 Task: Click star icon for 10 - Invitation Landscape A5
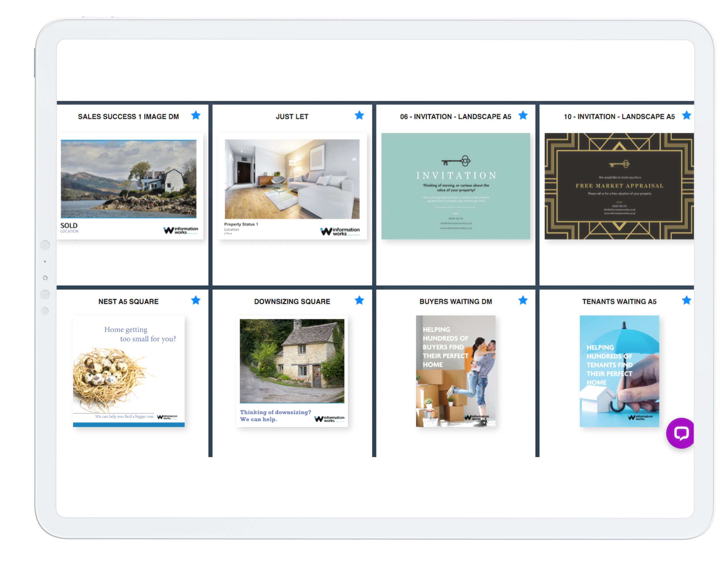pyautogui.click(x=686, y=115)
